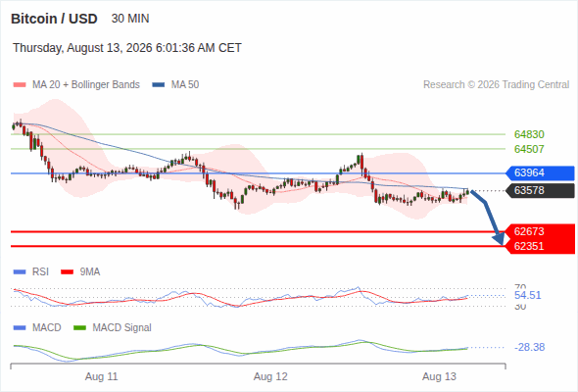Click the blue downward forecast arrow
Viewport: 578px width, 392px height.
[488, 218]
